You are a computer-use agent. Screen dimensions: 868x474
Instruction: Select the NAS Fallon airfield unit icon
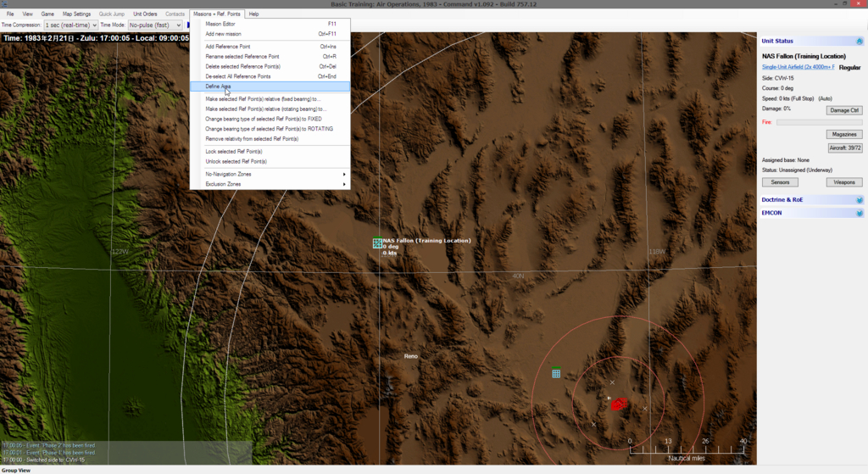tap(377, 243)
